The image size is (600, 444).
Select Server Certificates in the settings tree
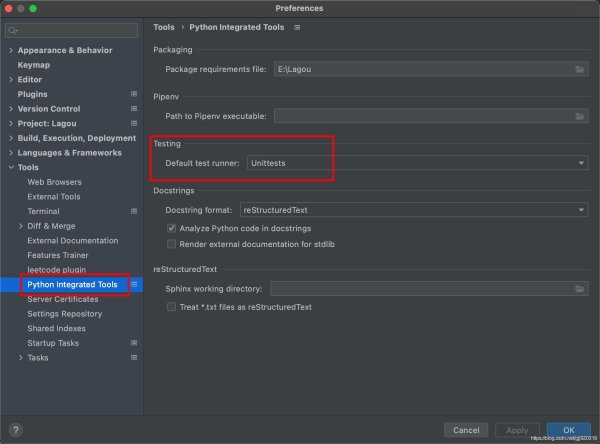62,299
